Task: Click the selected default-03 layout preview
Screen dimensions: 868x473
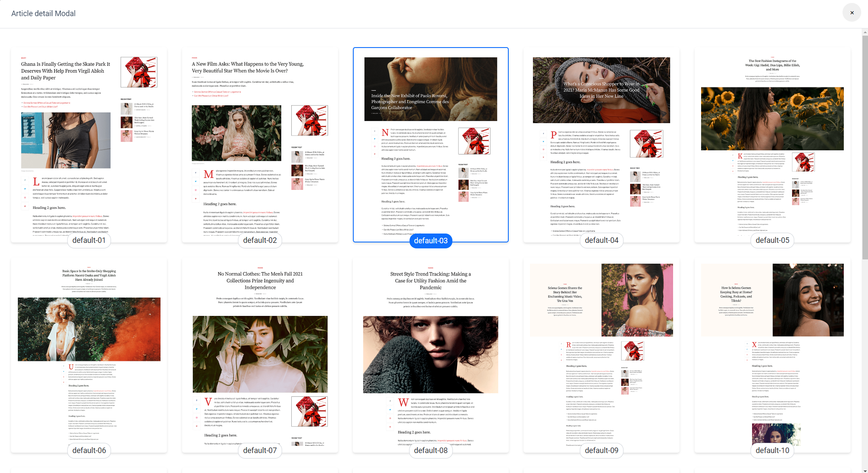Action: click(431, 144)
